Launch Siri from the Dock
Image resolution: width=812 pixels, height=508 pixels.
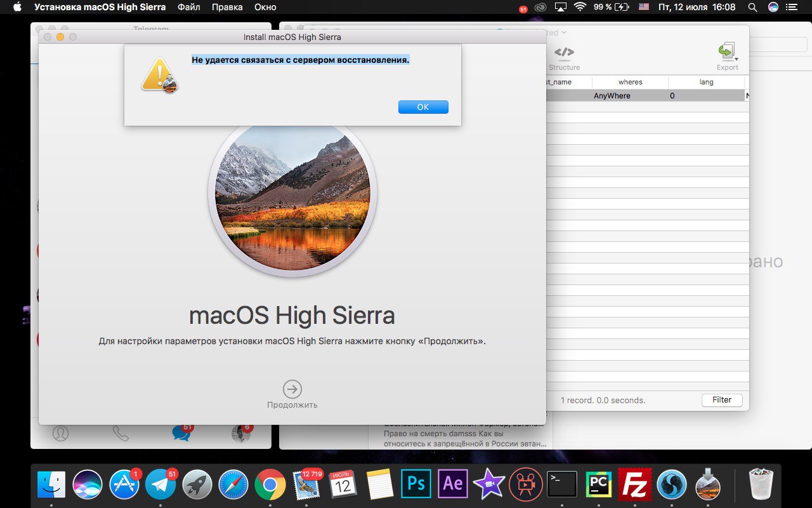point(88,485)
